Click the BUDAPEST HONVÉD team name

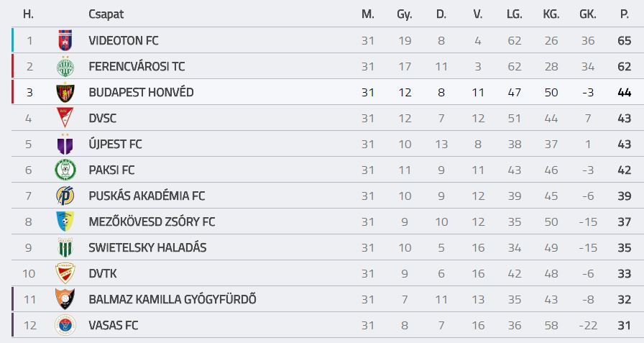142,93
